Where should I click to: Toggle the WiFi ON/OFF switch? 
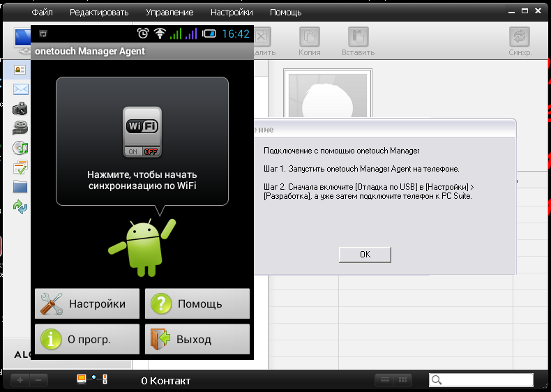pyautogui.click(x=142, y=132)
